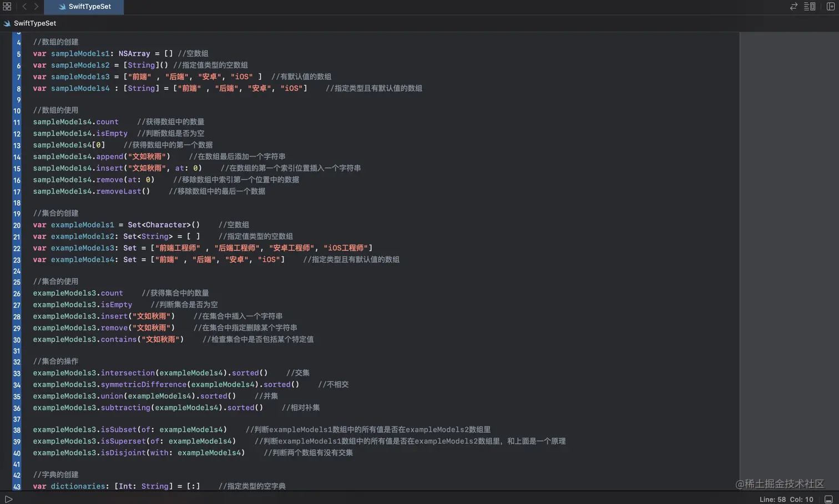Image resolution: width=839 pixels, height=504 pixels.
Task: Click the isSubset method on line 38
Action: point(119,430)
